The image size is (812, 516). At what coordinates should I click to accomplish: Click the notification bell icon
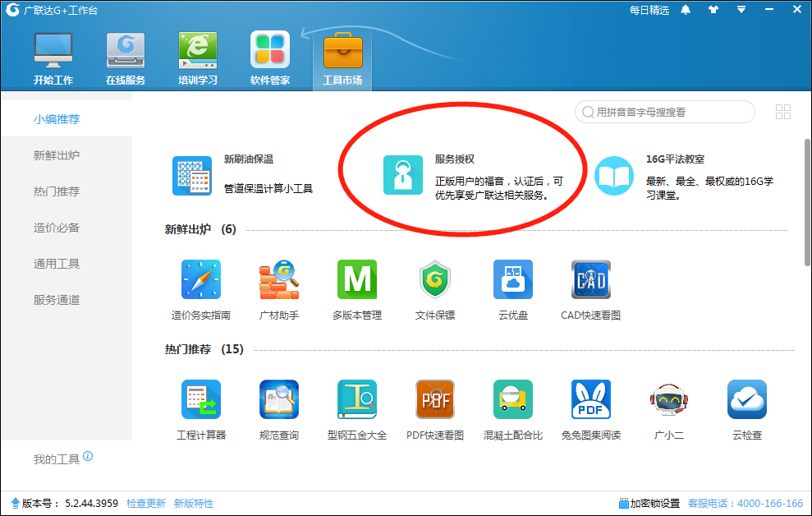(686, 10)
